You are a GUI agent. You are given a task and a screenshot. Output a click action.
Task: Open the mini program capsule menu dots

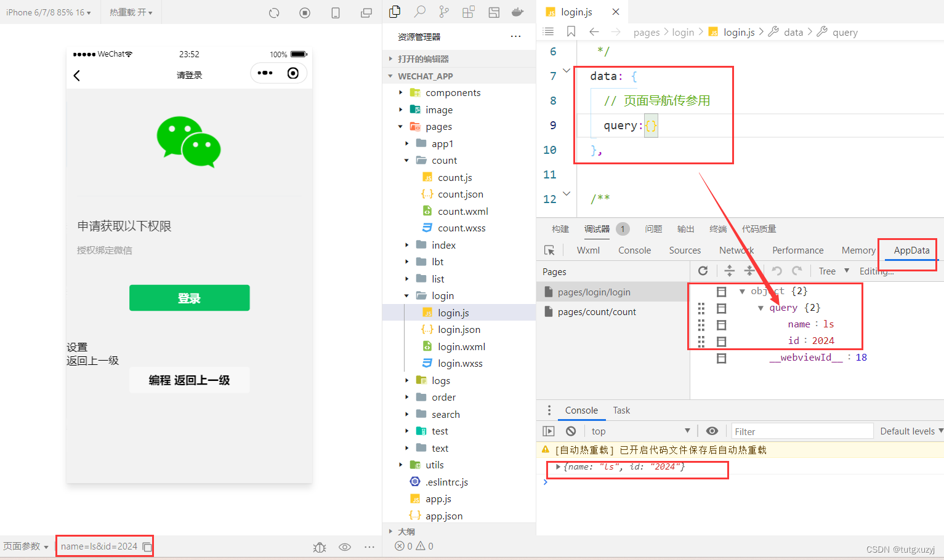pos(265,73)
